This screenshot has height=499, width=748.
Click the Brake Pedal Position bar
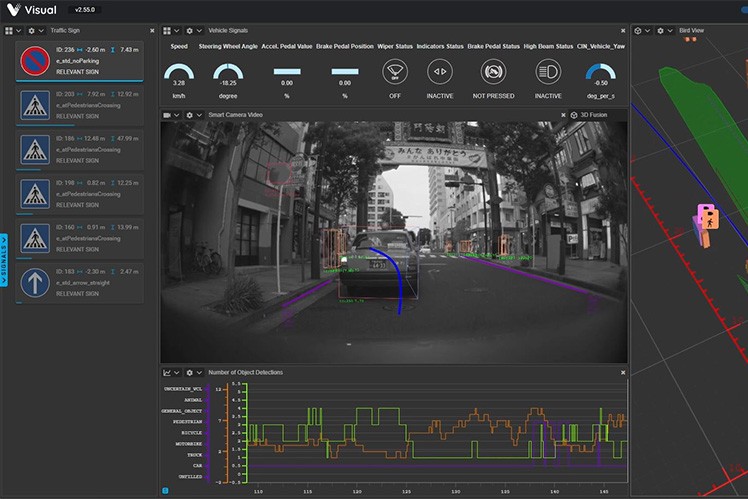pos(345,72)
